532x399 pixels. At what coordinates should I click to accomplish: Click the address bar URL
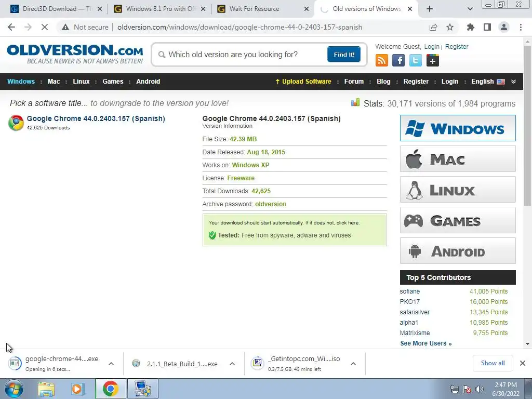[x=240, y=27]
